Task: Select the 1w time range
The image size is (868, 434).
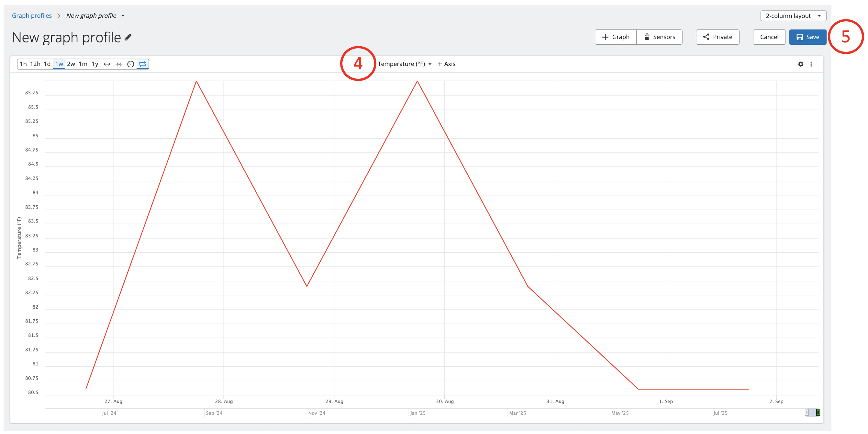Action: click(x=59, y=64)
